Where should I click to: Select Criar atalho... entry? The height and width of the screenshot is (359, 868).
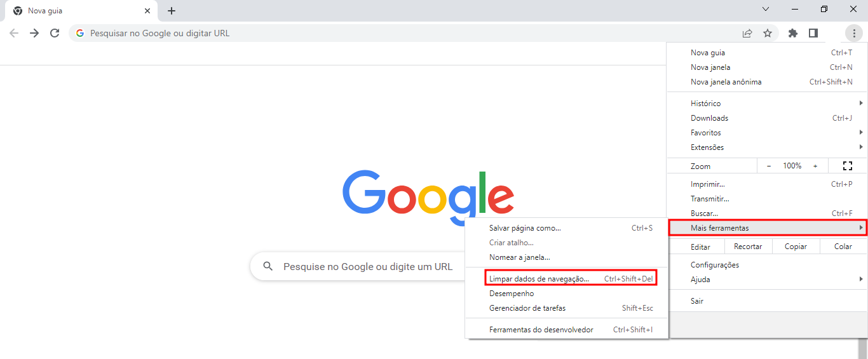(567, 243)
